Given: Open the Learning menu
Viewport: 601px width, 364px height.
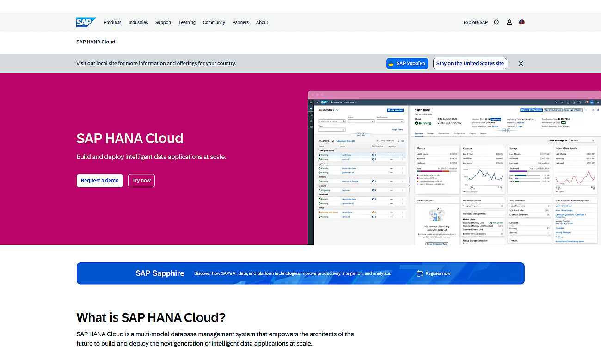Looking at the screenshot, I should pos(187,22).
